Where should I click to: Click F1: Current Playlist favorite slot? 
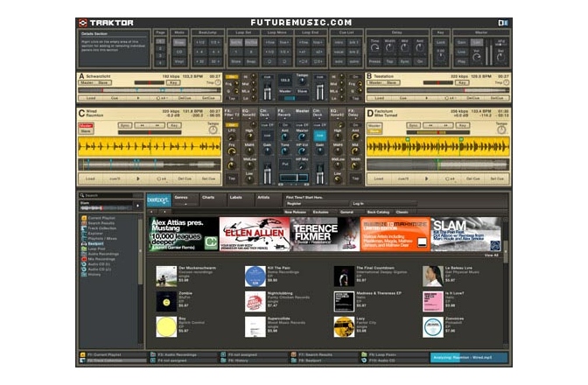click(113, 354)
